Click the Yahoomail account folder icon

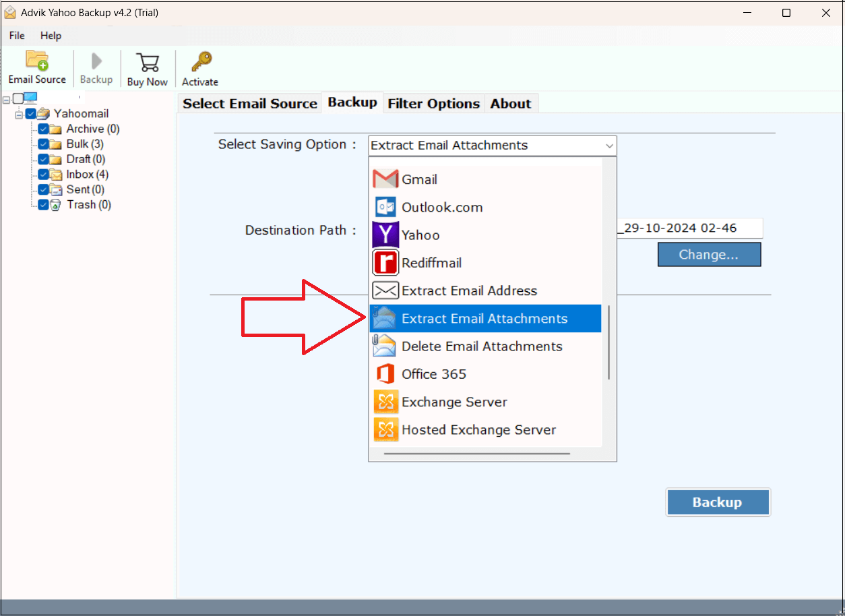(x=44, y=113)
